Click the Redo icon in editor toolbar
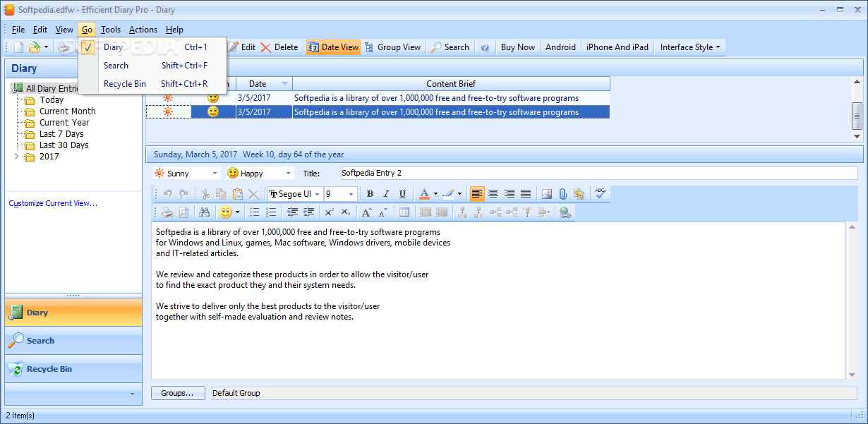The width and height of the screenshot is (868, 424). 183,194
